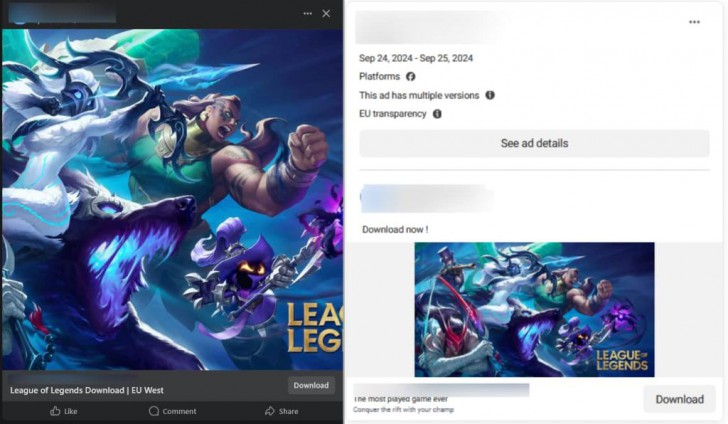728x424 pixels.
Task: Click the thumbs-up Like icon
Action: (55, 411)
